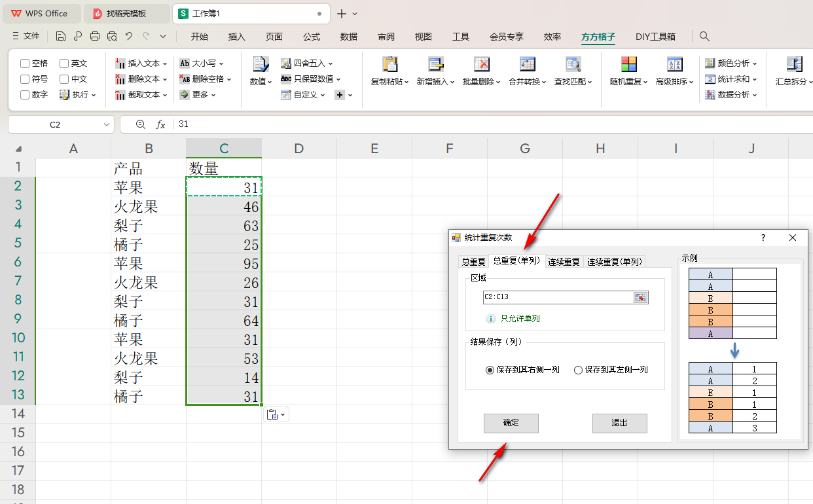Click the 复制粘贴 clipboard icon
Viewport: 813px width, 504px height.
(x=389, y=64)
